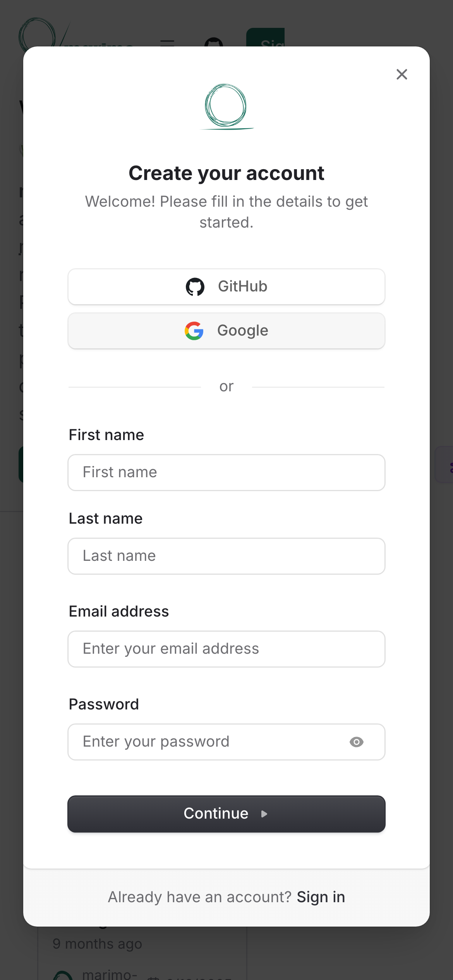The image size is (453, 980).
Task: Focus the First name input field
Action: (x=226, y=473)
